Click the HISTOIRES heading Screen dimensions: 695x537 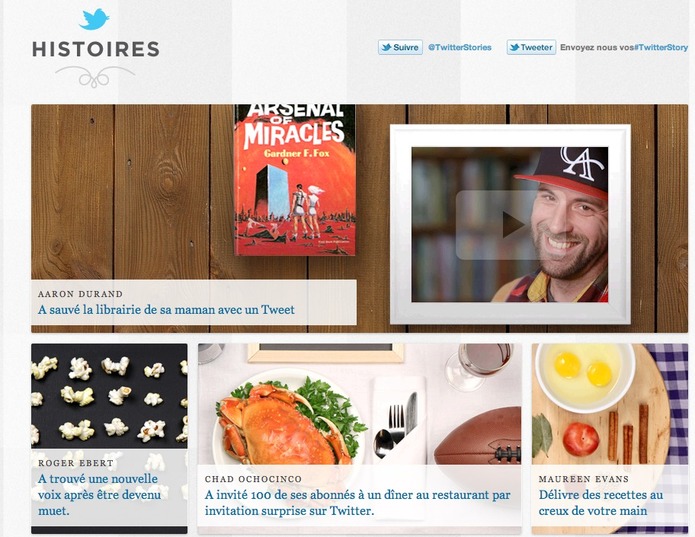96,49
